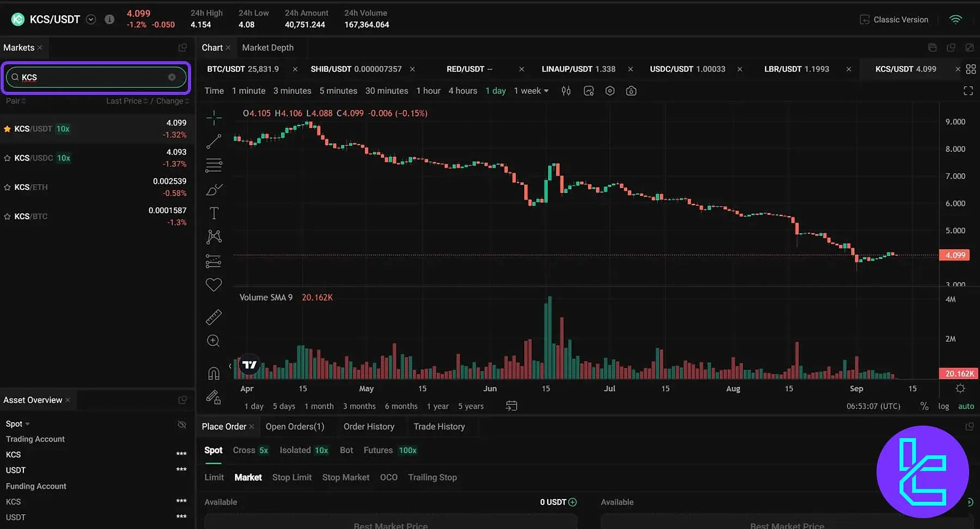The image size is (980, 529).
Task: Expand the 1 week interval dropdown
Action: 531,91
